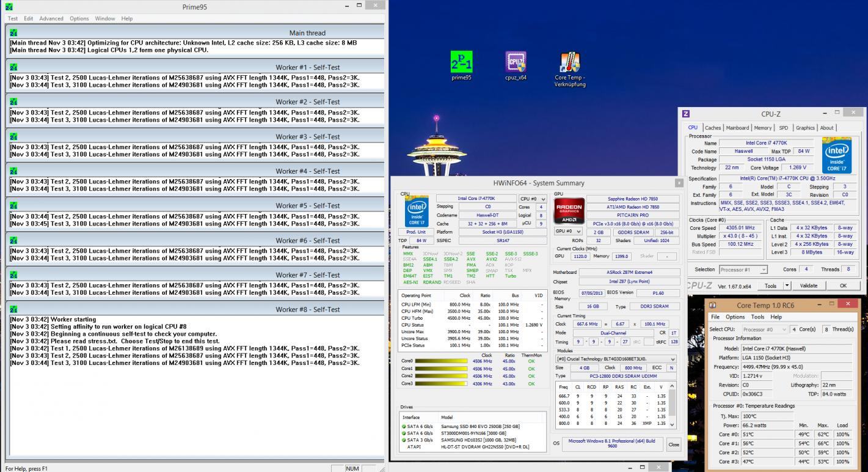Viewport: 868px width, 472px height.
Task: Click the Worker #8 - Self-Test title bar
Action: tap(195, 309)
